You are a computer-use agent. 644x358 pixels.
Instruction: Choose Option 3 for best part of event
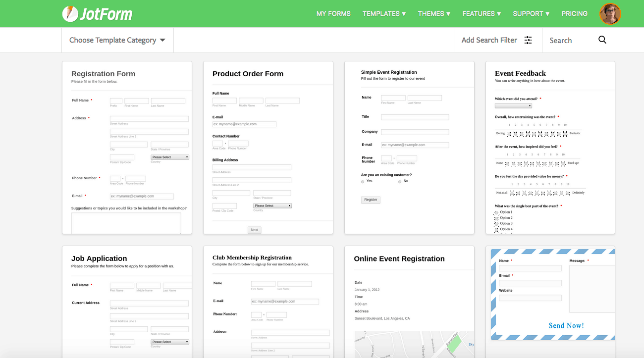pyautogui.click(x=496, y=223)
